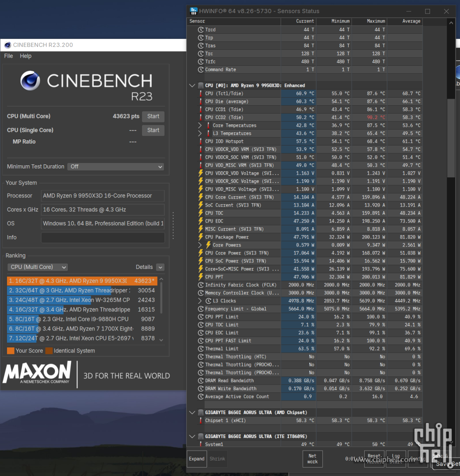This screenshot has width=460, height=476.
Task: Click the chip icon beside GIGABYTE B650I AMD Chipset header
Action: 201,413
